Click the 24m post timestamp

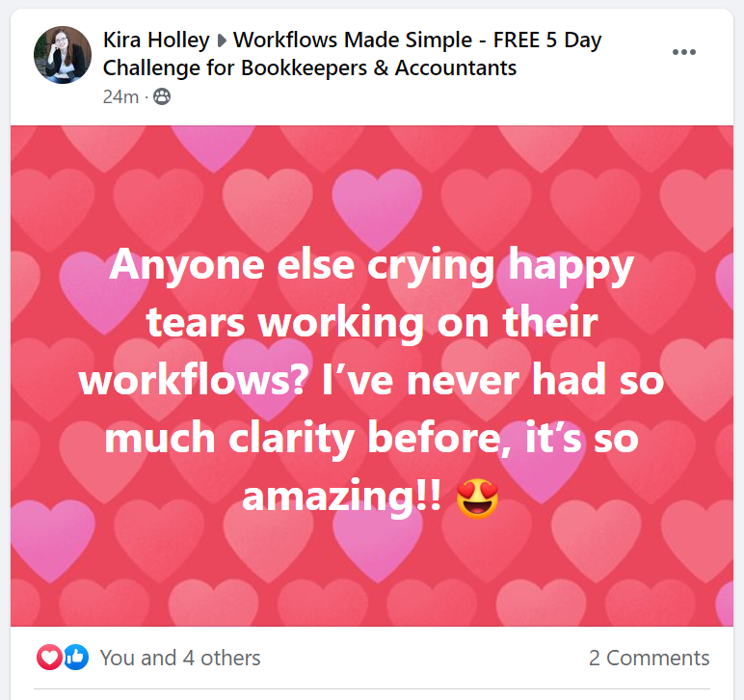120,96
